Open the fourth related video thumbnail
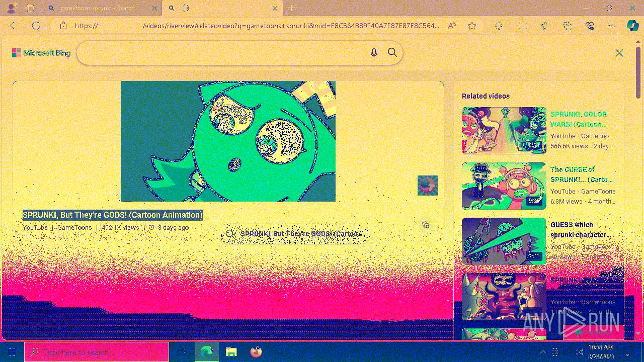The width and height of the screenshot is (644, 362). click(504, 296)
